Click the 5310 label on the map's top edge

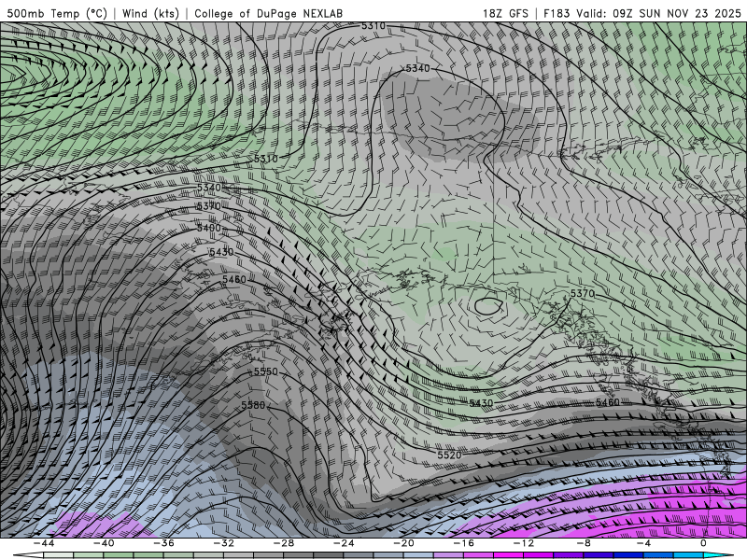click(x=373, y=26)
